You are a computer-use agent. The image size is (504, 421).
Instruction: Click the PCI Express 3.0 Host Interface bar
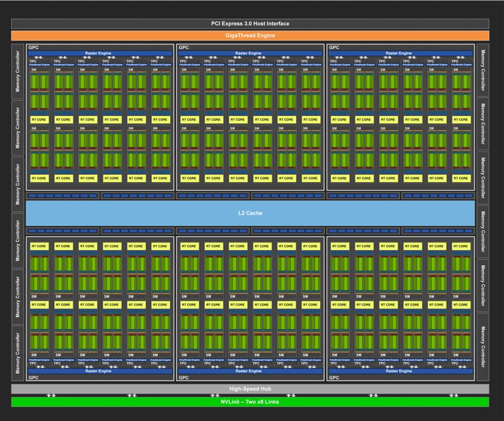(250, 23)
